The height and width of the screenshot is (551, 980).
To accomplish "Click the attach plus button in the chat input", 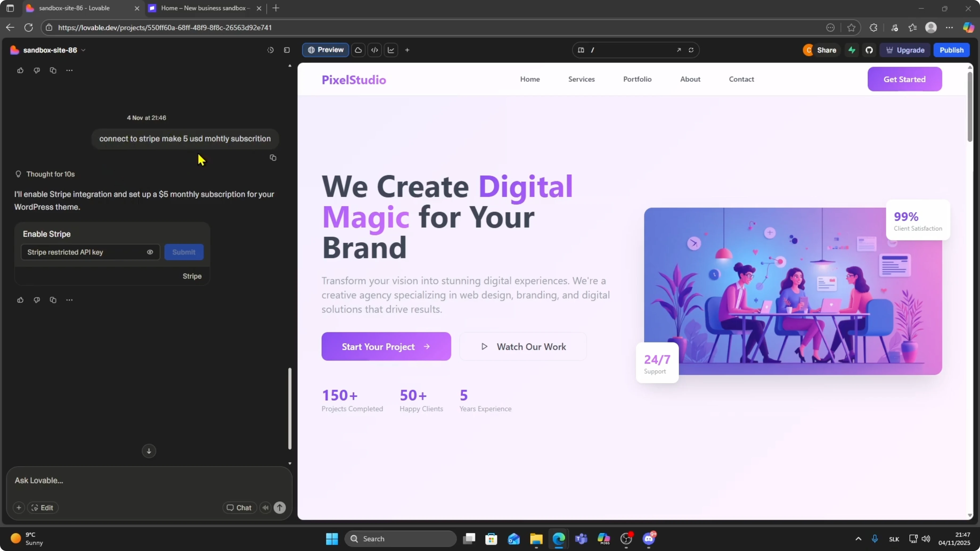I will pos(19,508).
